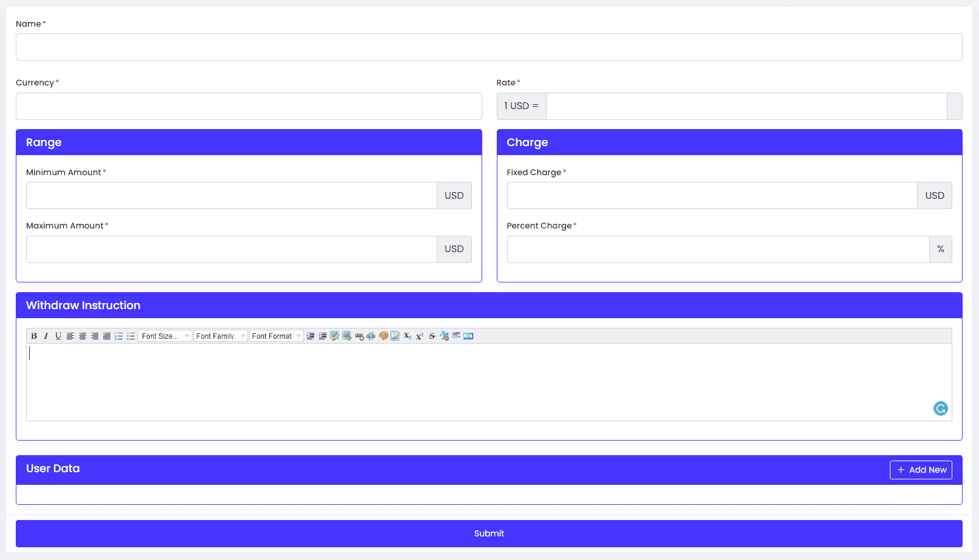Click the USD suffix of Maximum Amount
The image size is (979, 560).
coord(454,249)
